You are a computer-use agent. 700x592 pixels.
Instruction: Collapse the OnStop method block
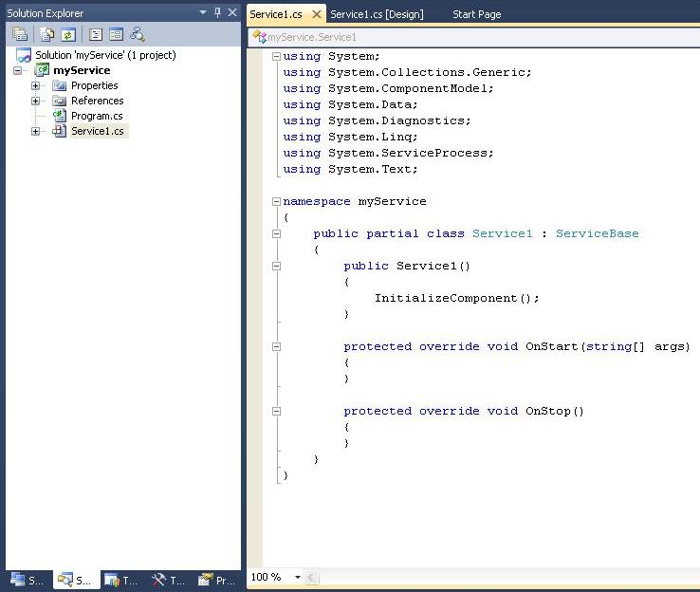click(x=276, y=411)
